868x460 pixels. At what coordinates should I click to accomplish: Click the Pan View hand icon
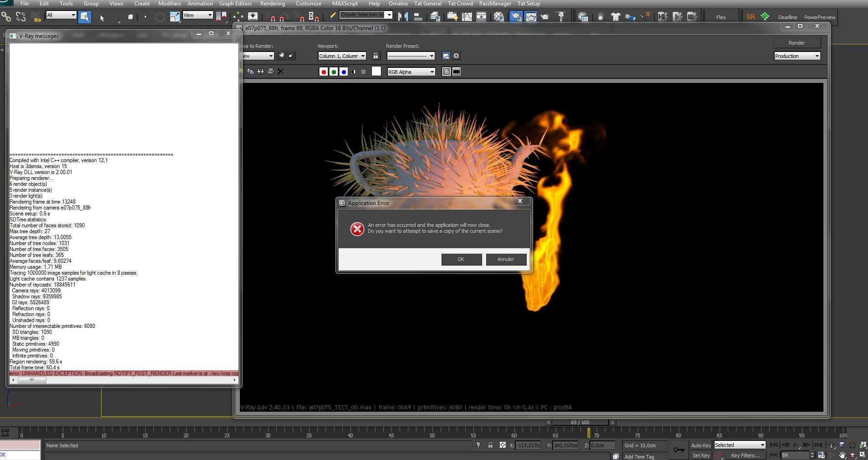coord(843,455)
